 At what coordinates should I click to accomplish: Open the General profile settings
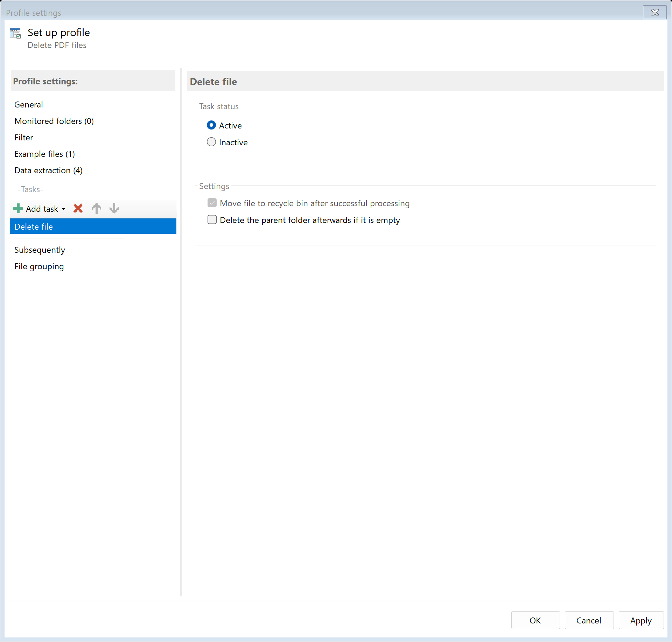29,104
